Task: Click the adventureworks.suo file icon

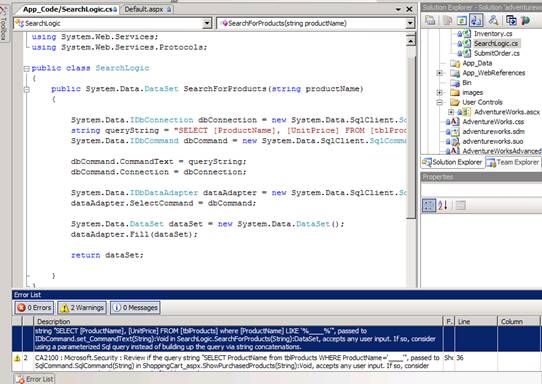Action: pos(455,141)
